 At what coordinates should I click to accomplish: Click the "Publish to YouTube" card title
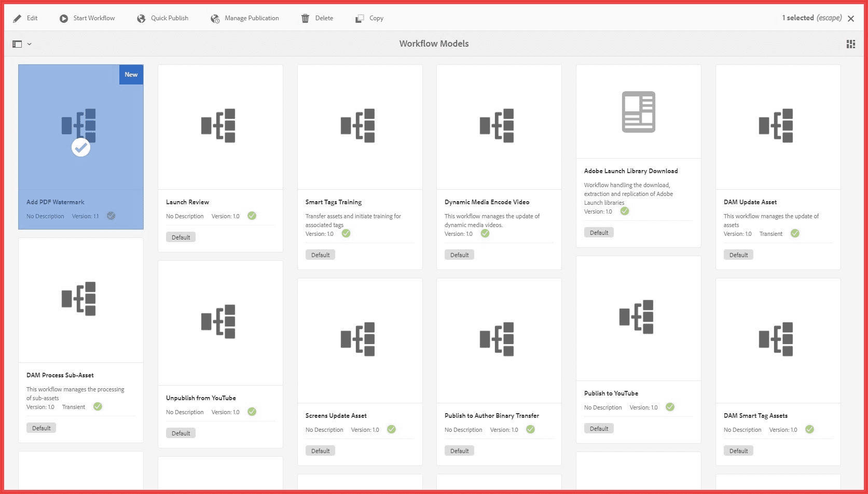pyautogui.click(x=611, y=393)
